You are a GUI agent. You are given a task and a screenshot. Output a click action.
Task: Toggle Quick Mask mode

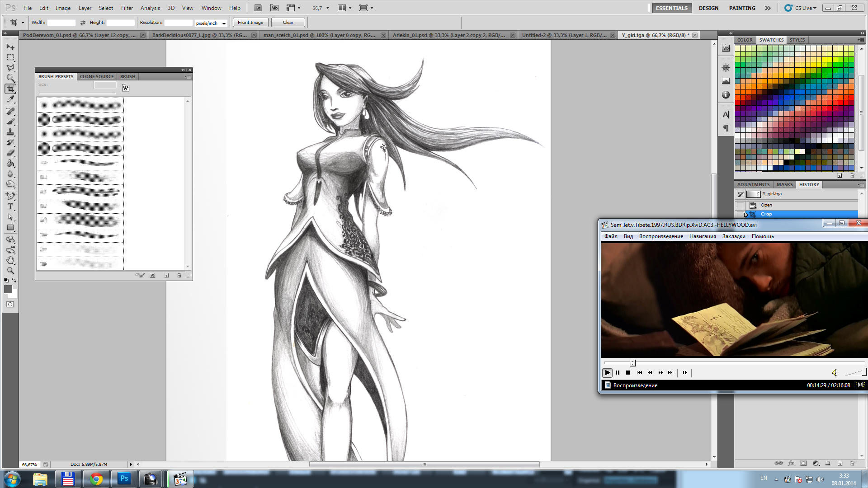pyautogui.click(x=10, y=305)
